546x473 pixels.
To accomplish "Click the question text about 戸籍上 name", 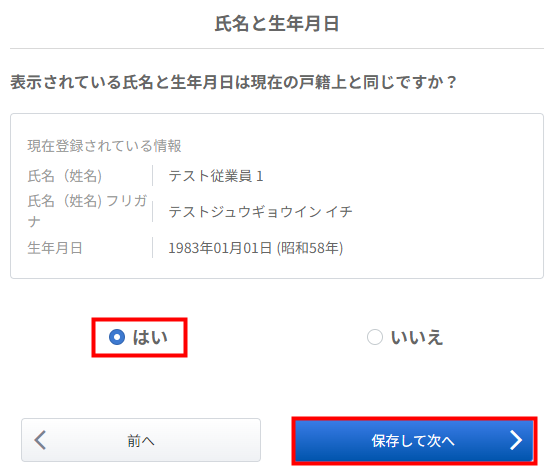I will pyautogui.click(x=233, y=83).
